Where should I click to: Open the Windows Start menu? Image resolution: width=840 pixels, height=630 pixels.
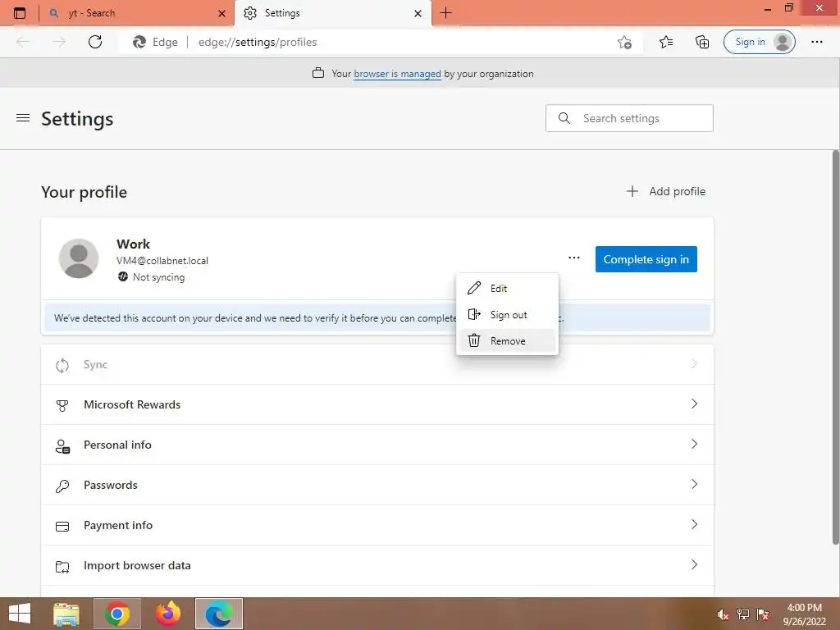[x=20, y=614]
